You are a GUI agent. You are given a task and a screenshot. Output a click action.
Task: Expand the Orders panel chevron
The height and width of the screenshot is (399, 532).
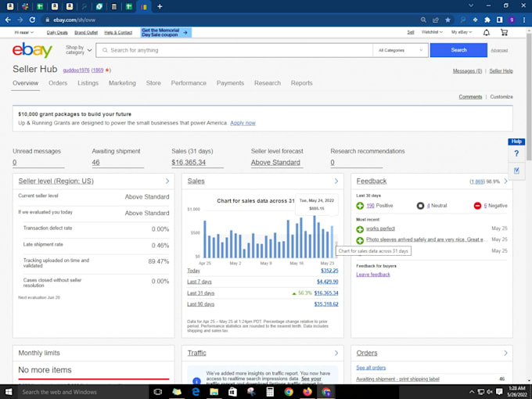coord(505,353)
